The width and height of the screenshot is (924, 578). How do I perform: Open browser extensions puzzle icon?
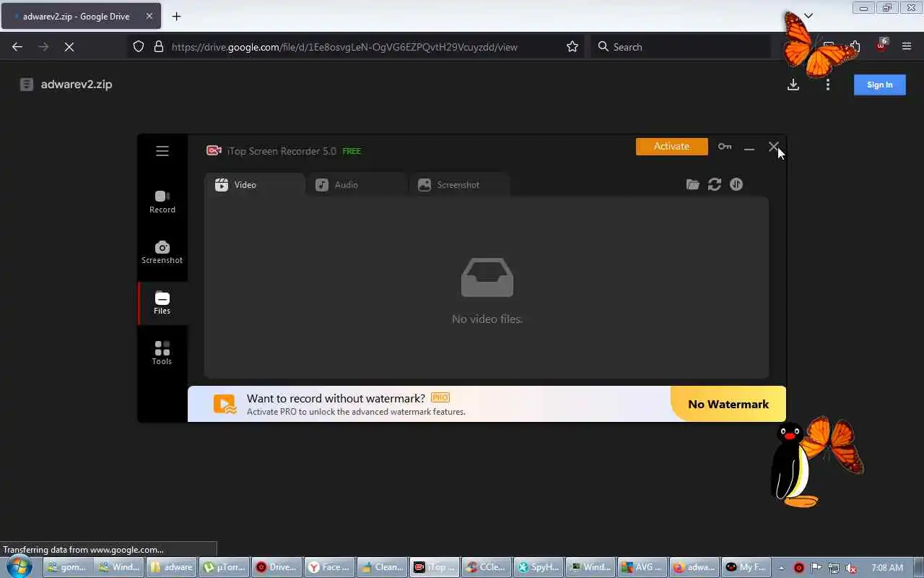tap(855, 47)
